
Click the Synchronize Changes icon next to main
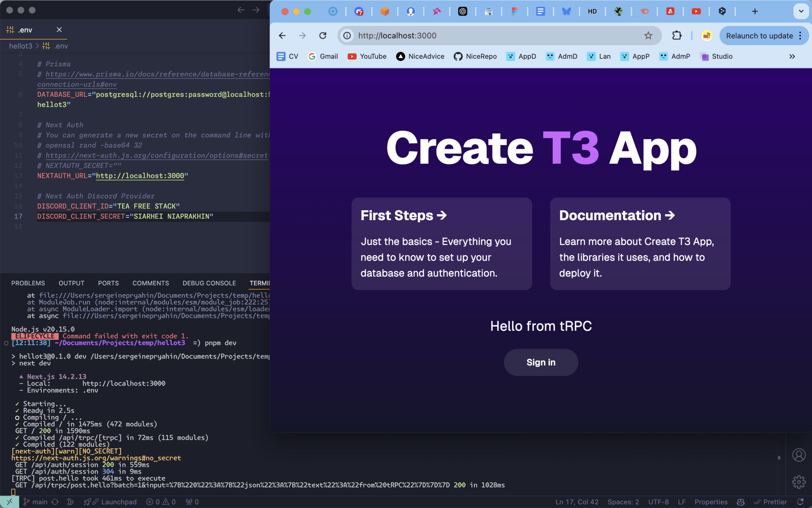[55, 502]
